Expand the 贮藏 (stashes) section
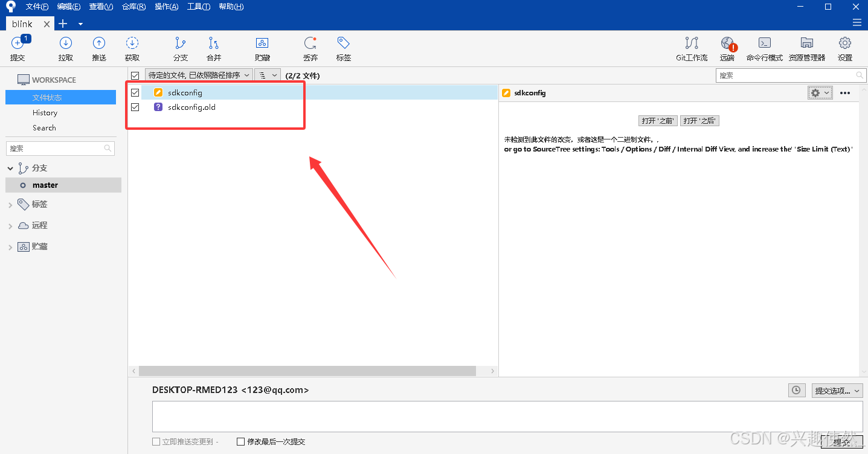Viewport: 868px width, 454px height. (x=10, y=247)
